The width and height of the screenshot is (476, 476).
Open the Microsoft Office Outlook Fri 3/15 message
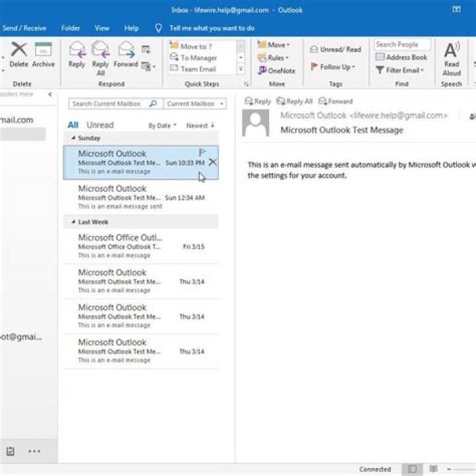[x=141, y=246]
